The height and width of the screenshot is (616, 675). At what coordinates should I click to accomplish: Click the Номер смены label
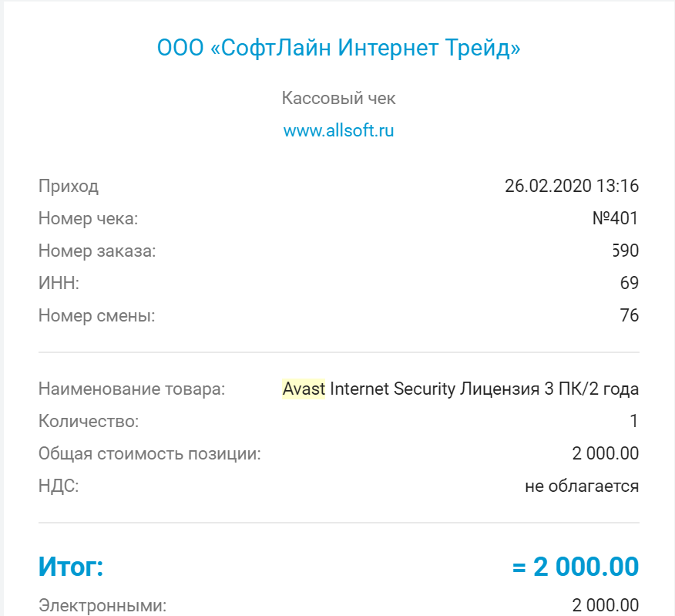[x=96, y=315]
